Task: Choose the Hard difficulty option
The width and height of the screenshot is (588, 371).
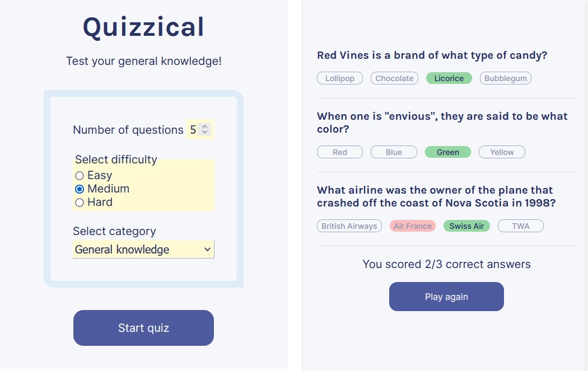Action: pyautogui.click(x=79, y=202)
